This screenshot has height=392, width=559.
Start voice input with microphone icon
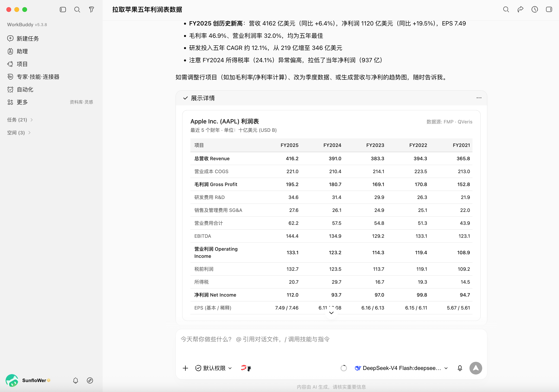coord(460,368)
